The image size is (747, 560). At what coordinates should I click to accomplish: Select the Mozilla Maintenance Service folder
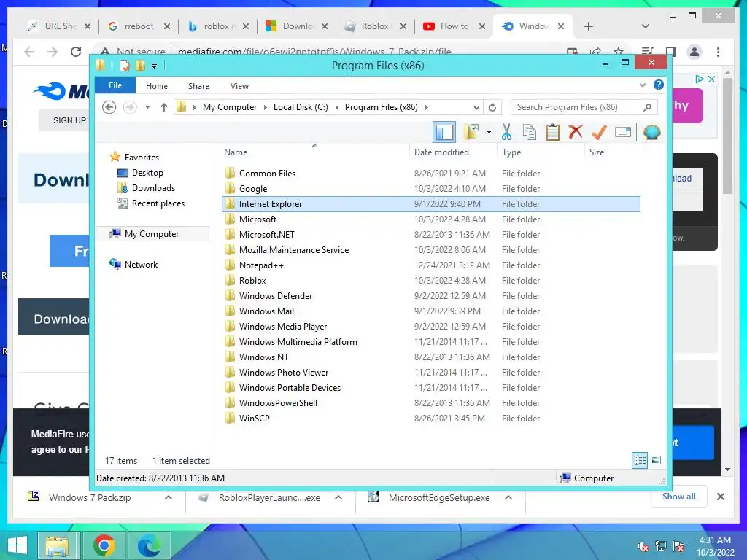click(430, 250)
